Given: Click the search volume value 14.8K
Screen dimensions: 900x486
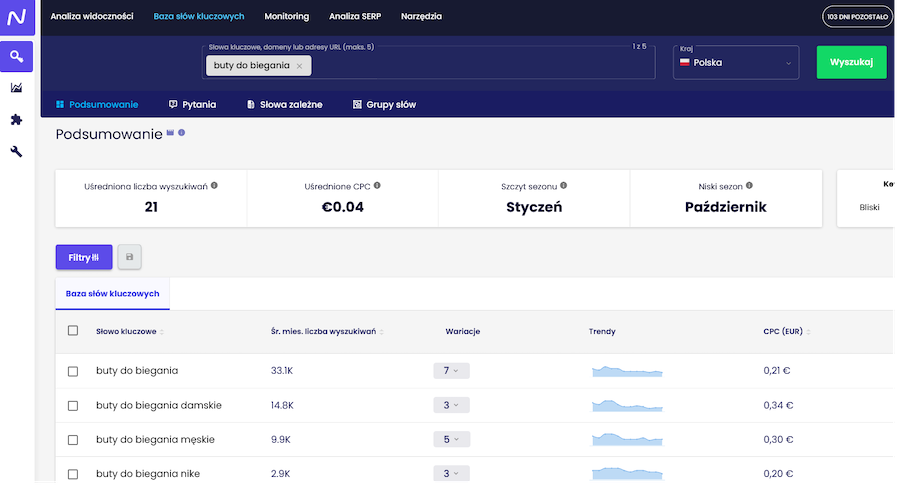Looking at the screenshot, I should 282,405.
